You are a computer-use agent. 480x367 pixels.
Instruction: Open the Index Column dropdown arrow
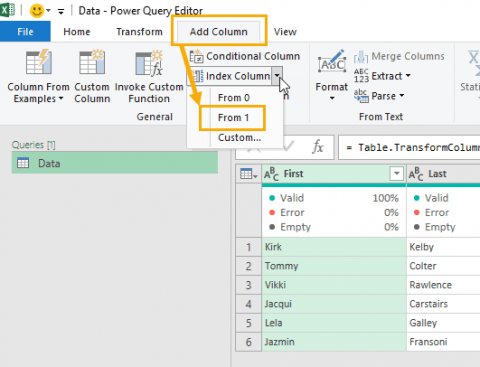(x=277, y=76)
